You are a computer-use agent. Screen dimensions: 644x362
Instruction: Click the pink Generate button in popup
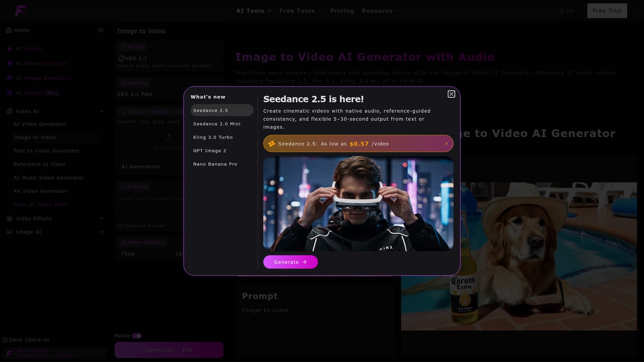tap(290, 262)
